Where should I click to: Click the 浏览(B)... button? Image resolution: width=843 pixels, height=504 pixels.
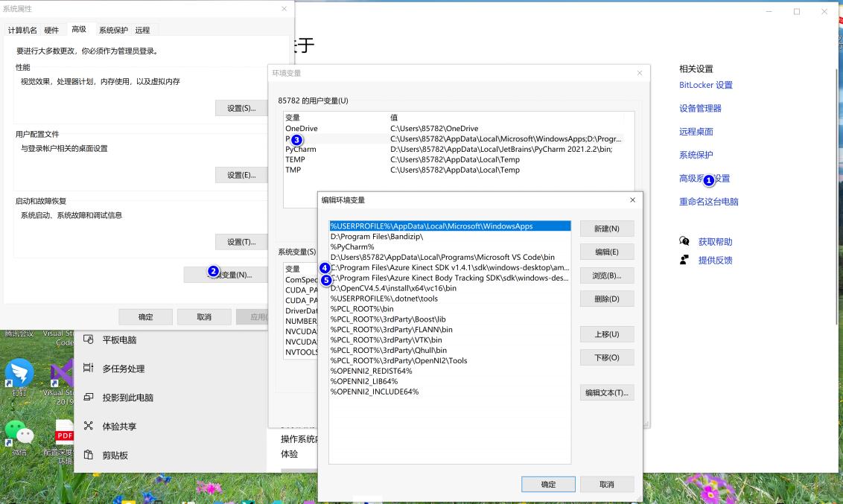pos(606,275)
